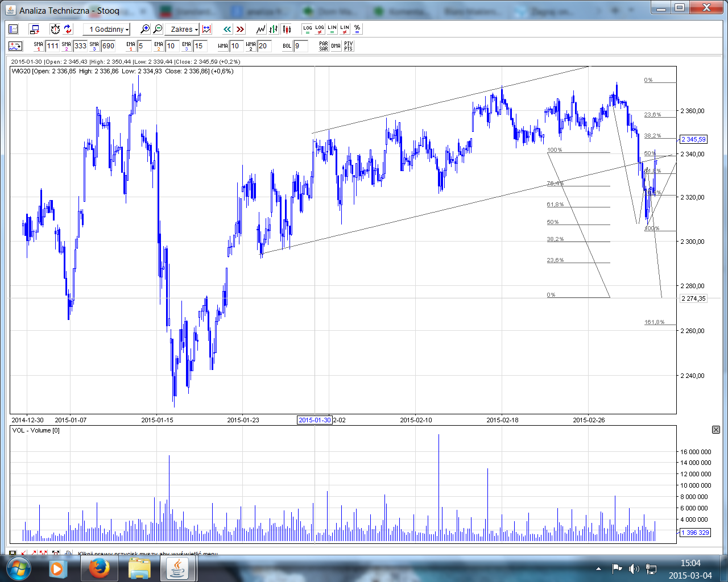Click the network connection tray icon
Screen dimensions: 728x582
(651, 568)
